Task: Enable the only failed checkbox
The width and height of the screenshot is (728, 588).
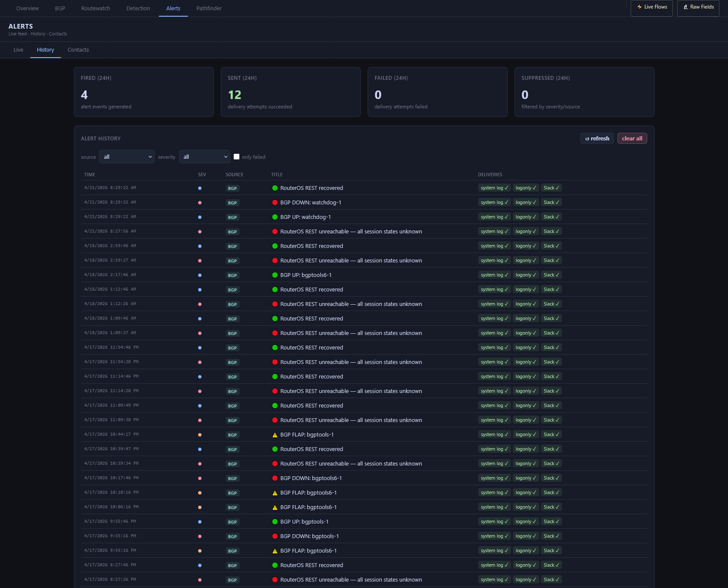Action: point(237,157)
